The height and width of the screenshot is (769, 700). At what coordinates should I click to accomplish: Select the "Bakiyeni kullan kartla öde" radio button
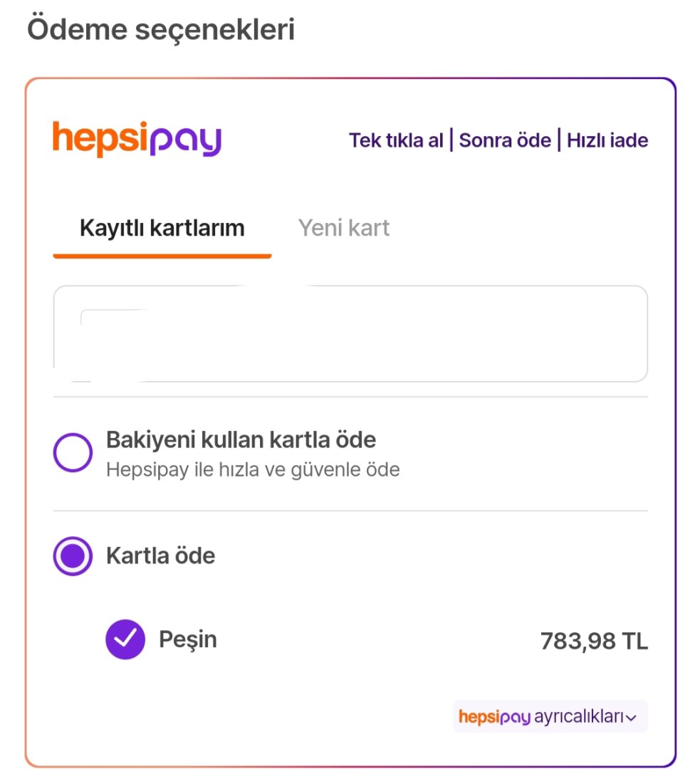[x=73, y=453]
